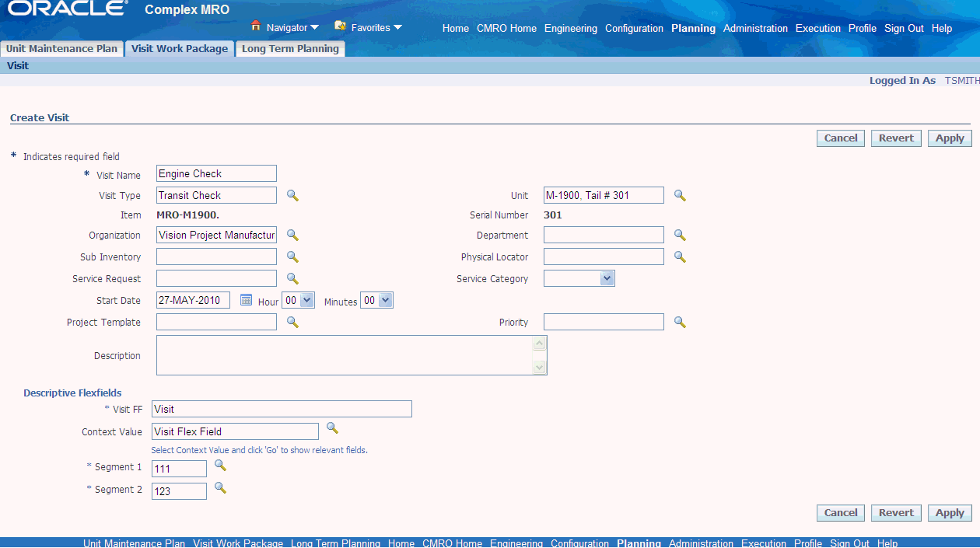Screen dimensions: 980x548
Task: Open Profile in top navigation
Action: coord(863,28)
